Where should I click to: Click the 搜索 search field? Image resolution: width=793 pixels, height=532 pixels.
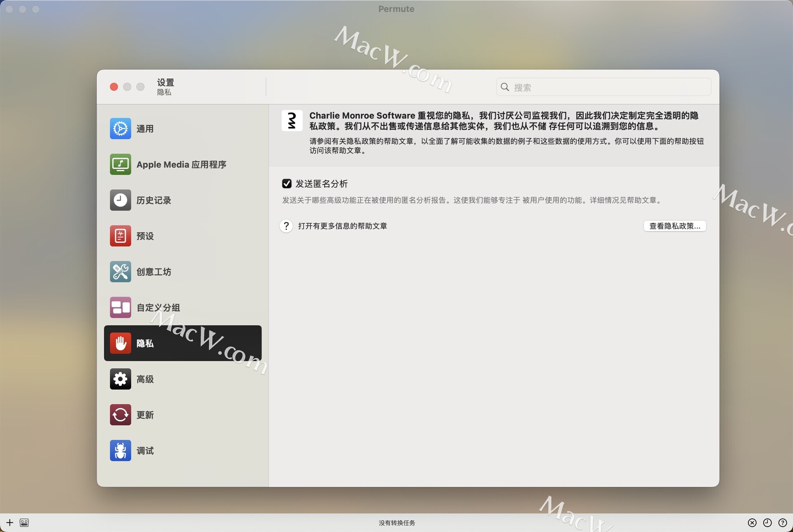pos(603,87)
